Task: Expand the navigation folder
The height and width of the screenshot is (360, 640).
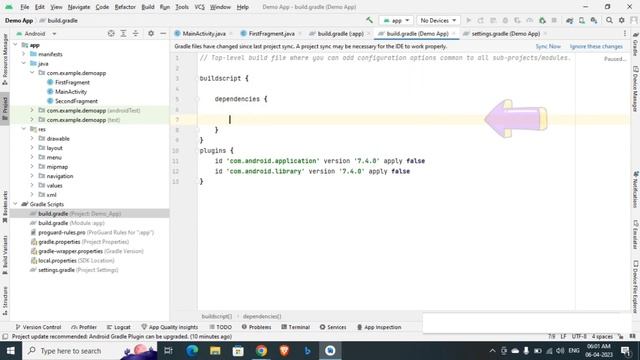Action: click(x=32, y=176)
